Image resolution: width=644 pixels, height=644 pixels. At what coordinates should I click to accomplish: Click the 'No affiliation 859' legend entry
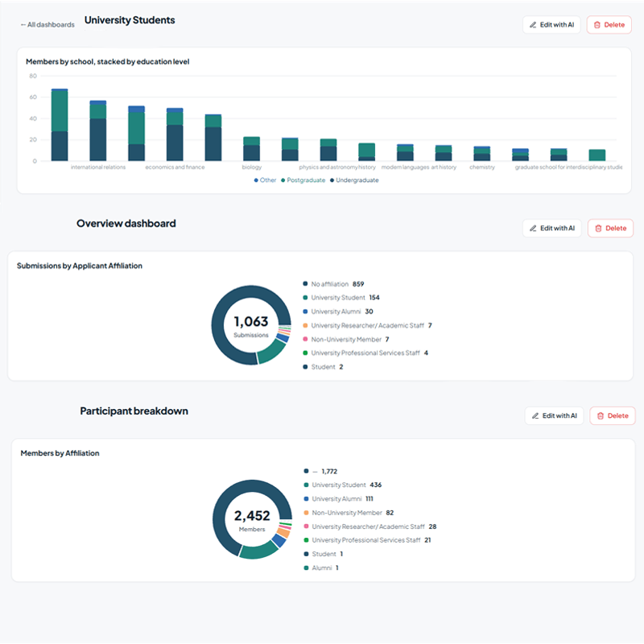coord(333,284)
